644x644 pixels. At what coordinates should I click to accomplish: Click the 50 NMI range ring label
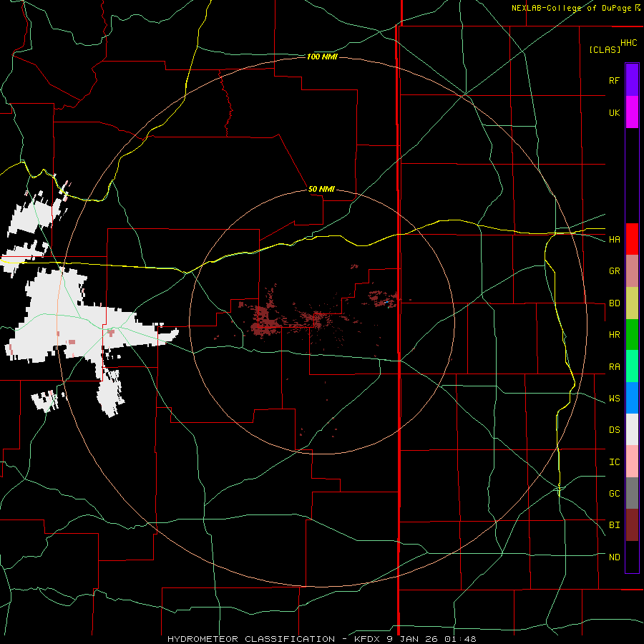click(x=321, y=189)
